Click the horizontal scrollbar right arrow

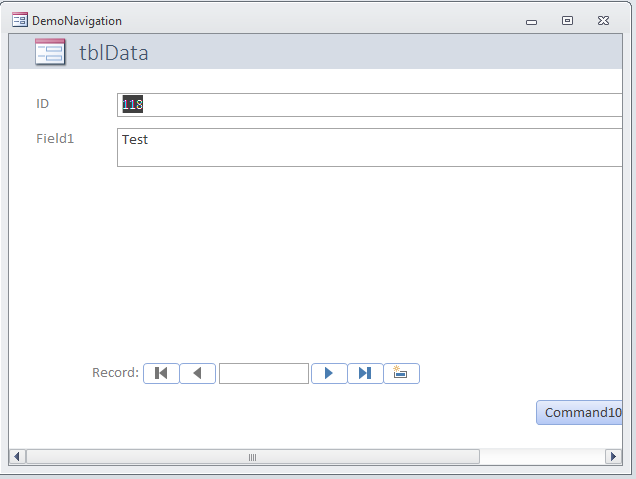613,457
